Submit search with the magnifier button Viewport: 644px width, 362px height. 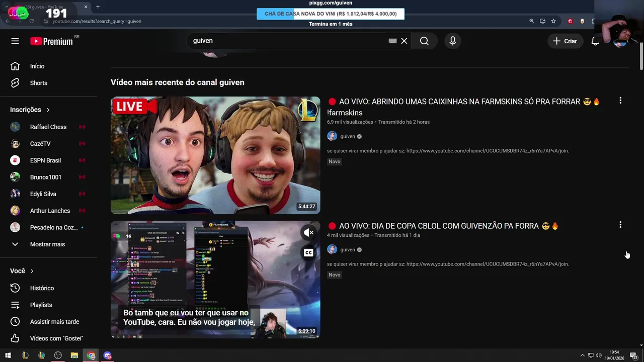pos(424,41)
